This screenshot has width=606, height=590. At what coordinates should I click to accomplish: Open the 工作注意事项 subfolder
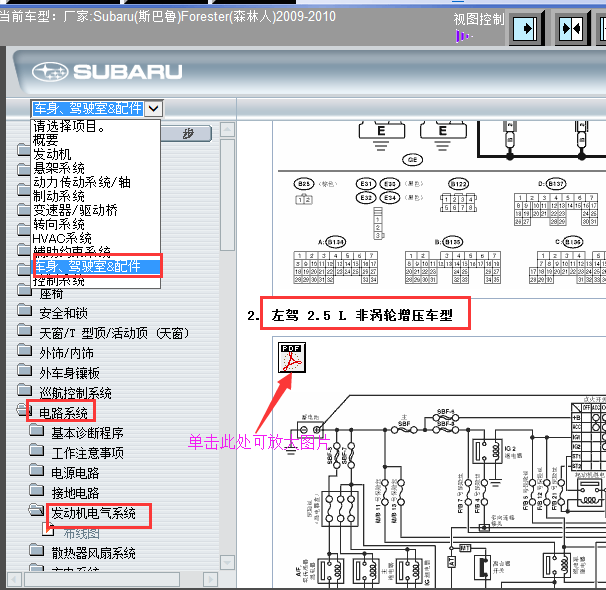(x=88, y=453)
